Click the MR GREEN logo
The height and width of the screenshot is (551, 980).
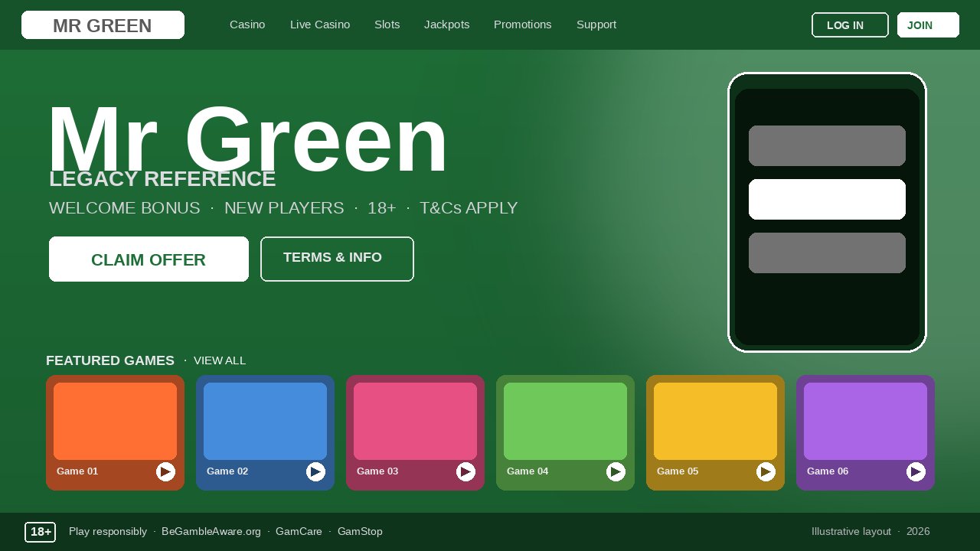coord(102,24)
